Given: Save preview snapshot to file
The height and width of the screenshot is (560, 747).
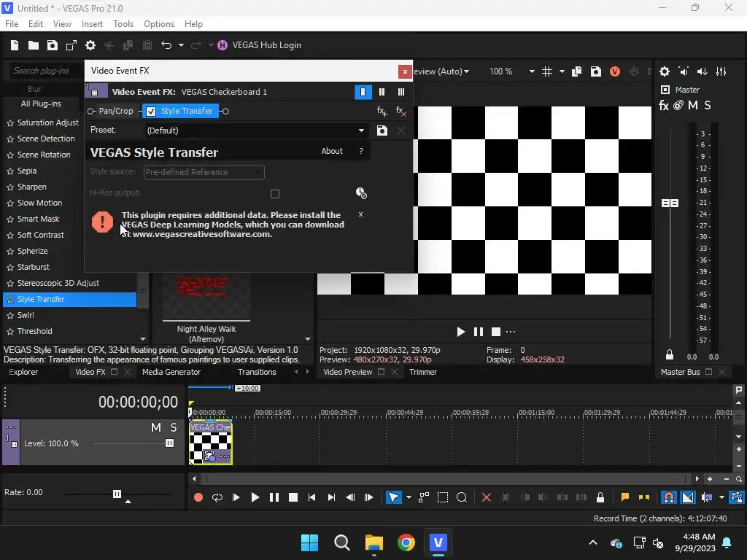Looking at the screenshot, I should [x=595, y=71].
